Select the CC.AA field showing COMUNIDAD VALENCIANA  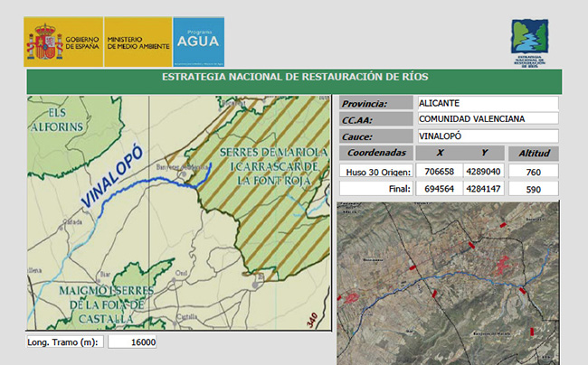coord(488,119)
